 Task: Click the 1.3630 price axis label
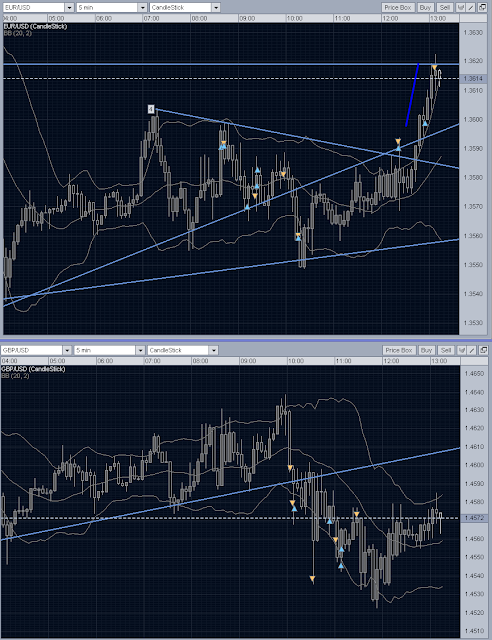click(474, 33)
